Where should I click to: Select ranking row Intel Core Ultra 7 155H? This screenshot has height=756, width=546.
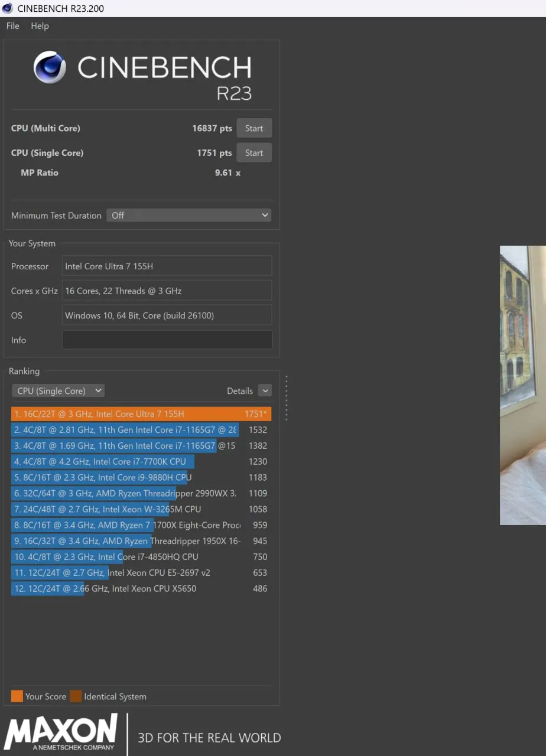tap(141, 414)
